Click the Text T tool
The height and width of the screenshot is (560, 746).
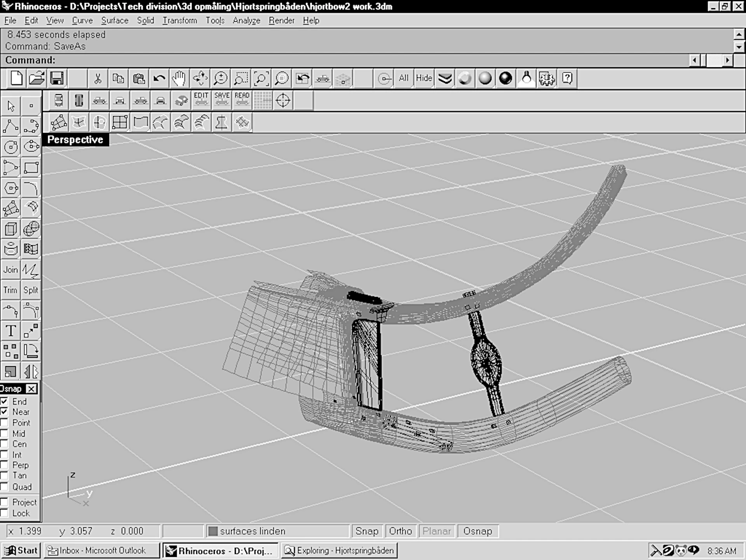11,331
